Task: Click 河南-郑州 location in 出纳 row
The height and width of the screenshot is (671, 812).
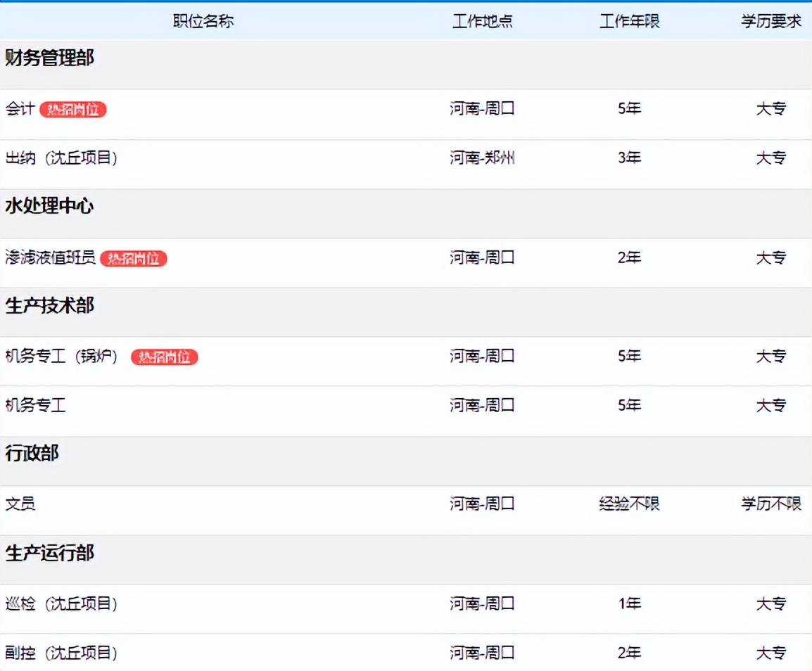Action: click(x=482, y=158)
